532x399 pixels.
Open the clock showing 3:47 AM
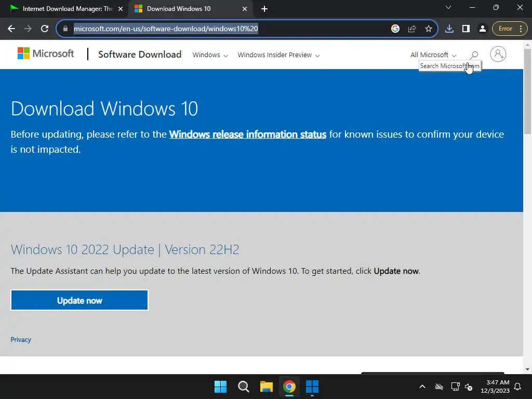pyautogui.click(x=495, y=387)
